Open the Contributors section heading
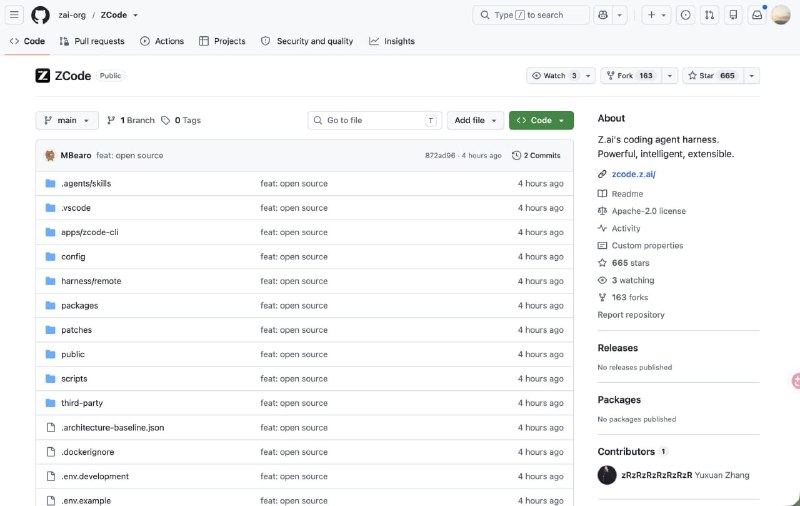Screen dimensions: 800x506 pyautogui.click(x=626, y=451)
